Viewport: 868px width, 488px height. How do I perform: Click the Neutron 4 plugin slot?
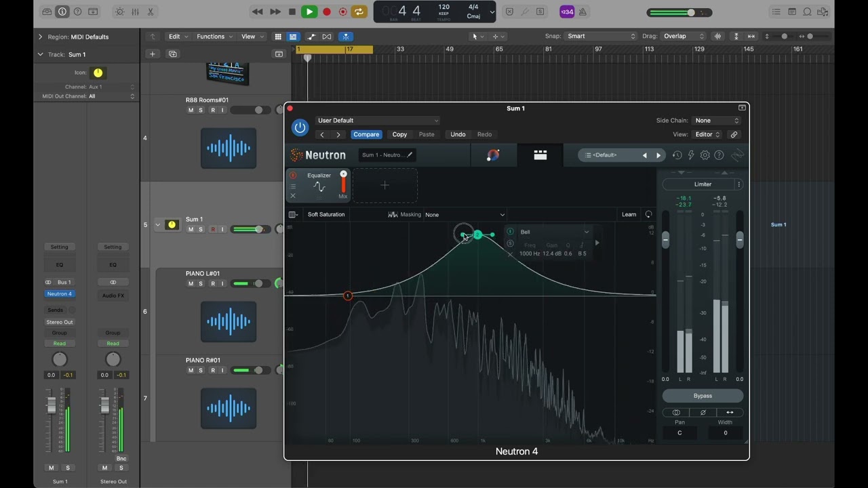(x=60, y=294)
